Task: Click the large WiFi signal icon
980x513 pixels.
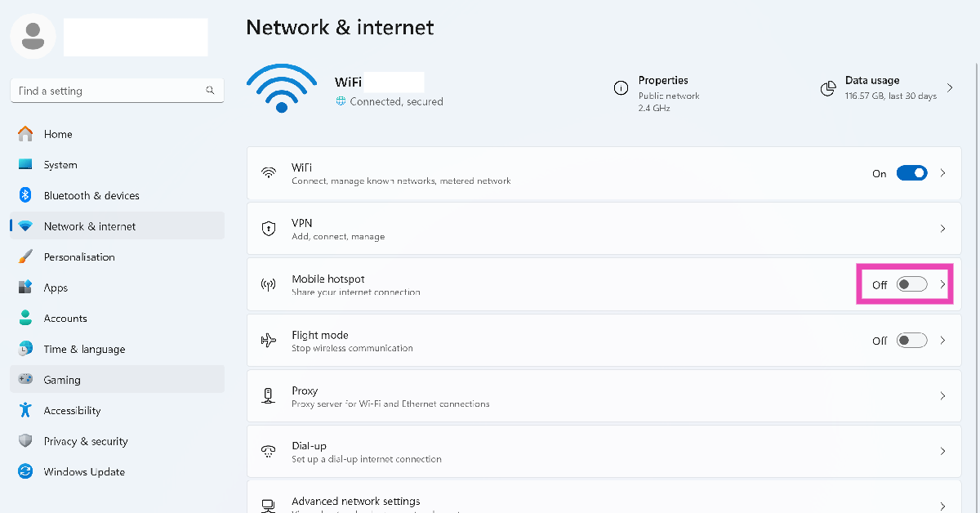Action: click(x=282, y=88)
